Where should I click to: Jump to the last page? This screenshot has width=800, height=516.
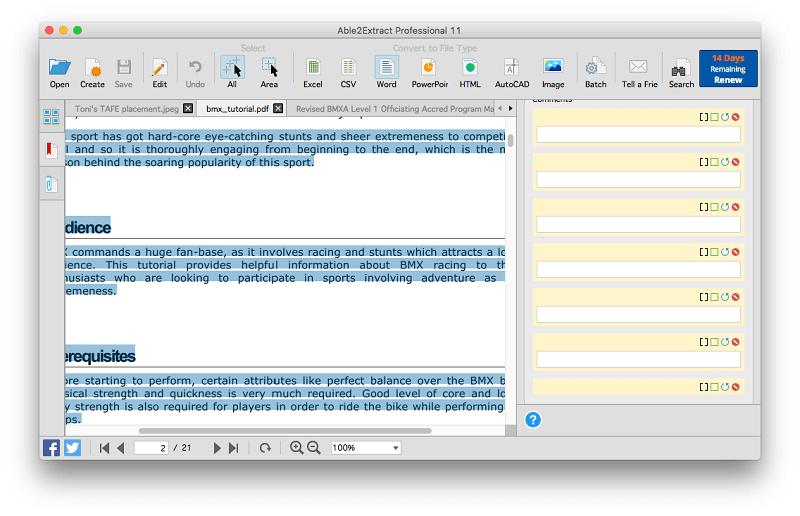[234, 448]
